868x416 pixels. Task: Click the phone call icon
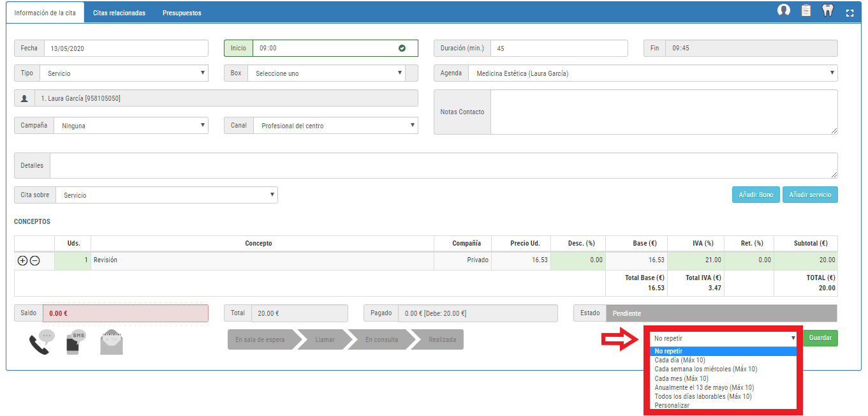coord(41,342)
